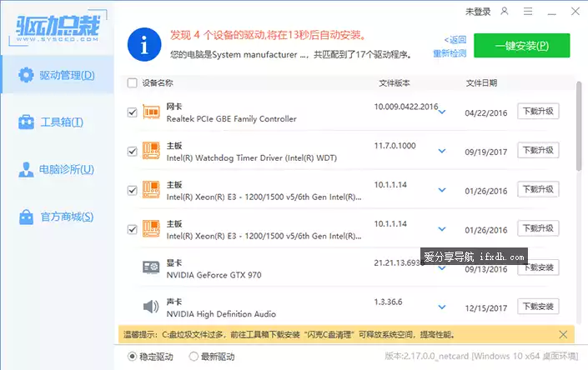This screenshot has height=370, width=588.
Task: Click the blue info icon
Action: tap(144, 44)
